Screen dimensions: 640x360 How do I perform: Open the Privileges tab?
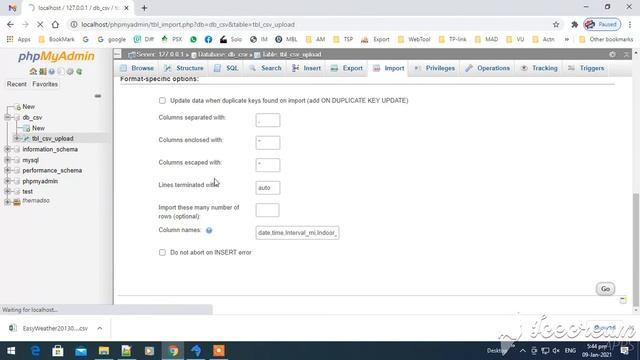click(435, 68)
